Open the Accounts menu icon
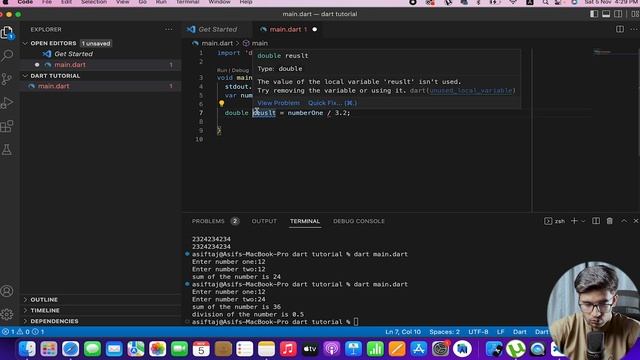This screenshot has height=360, width=640. pos(7,291)
